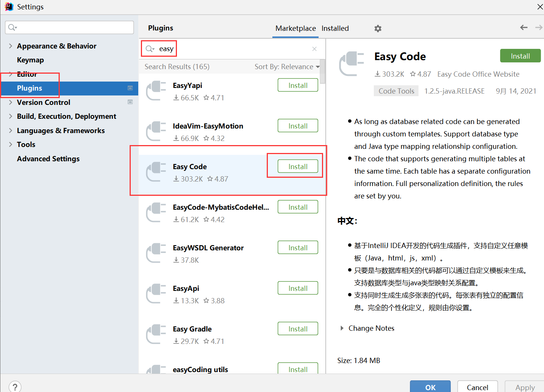Expand Languages & Frameworks section
The image size is (544, 392).
(x=11, y=130)
